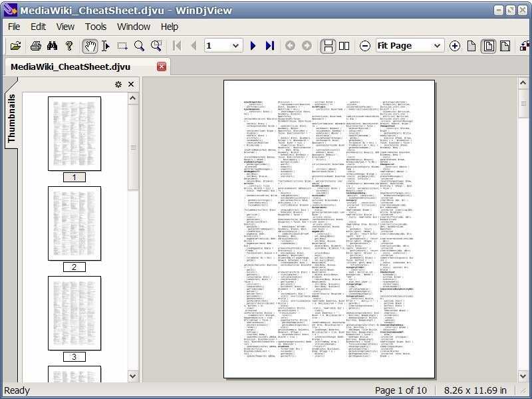The height and width of the screenshot is (399, 532).
Task: Select page 1 thumbnail
Action: point(74,134)
